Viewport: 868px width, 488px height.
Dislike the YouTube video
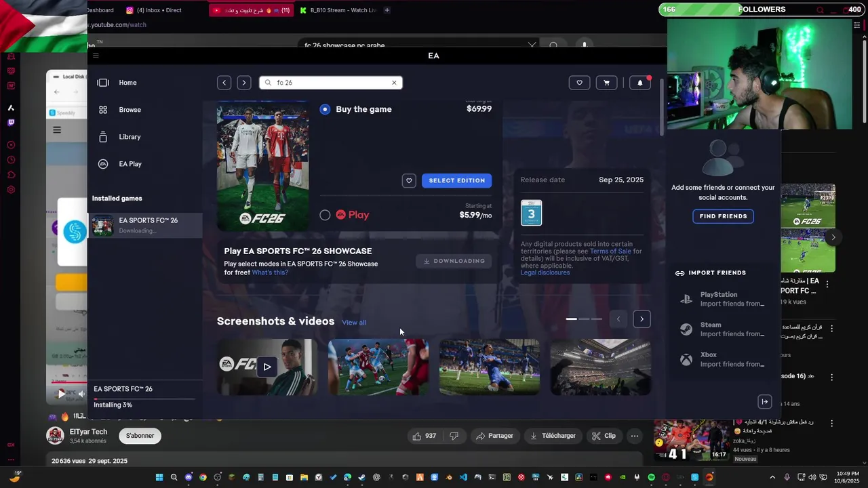(x=455, y=436)
